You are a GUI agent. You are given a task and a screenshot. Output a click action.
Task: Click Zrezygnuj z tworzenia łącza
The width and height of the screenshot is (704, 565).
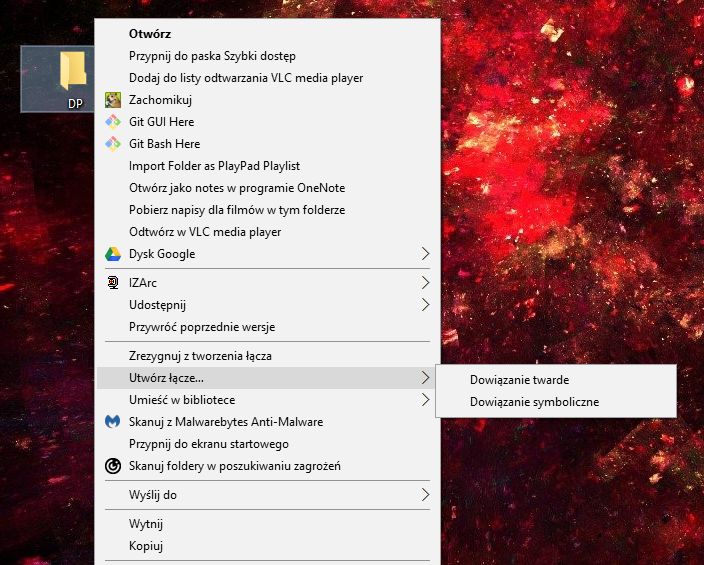tap(200, 356)
